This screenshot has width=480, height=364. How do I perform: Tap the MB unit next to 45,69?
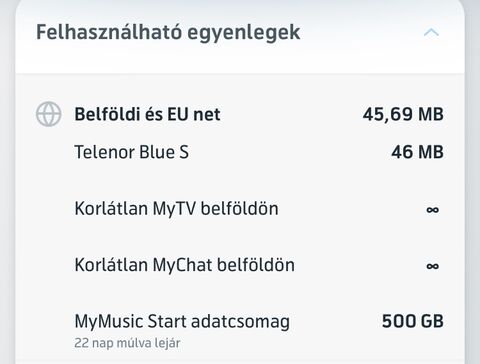pos(431,114)
